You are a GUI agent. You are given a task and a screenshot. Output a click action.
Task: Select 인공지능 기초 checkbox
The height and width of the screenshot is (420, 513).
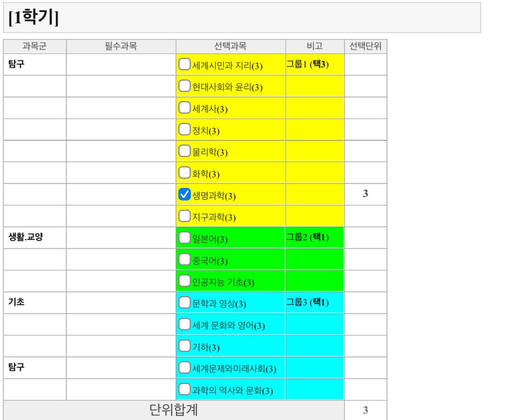click(x=184, y=281)
